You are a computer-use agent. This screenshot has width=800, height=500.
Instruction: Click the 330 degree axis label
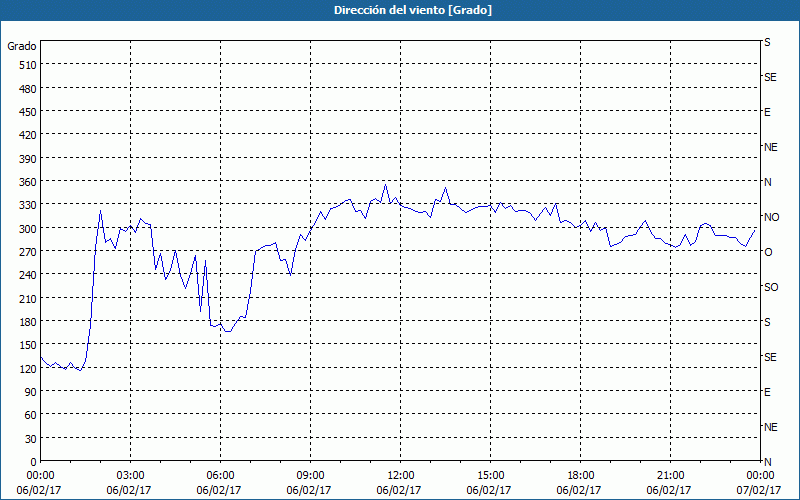pos(28,205)
